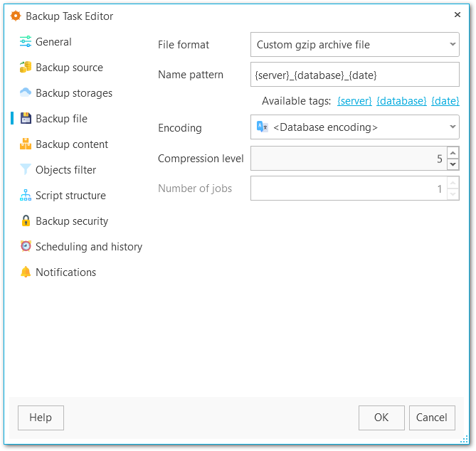Click the Backup content boxes icon
The height and width of the screenshot is (451, 476).
pos(26,144)
